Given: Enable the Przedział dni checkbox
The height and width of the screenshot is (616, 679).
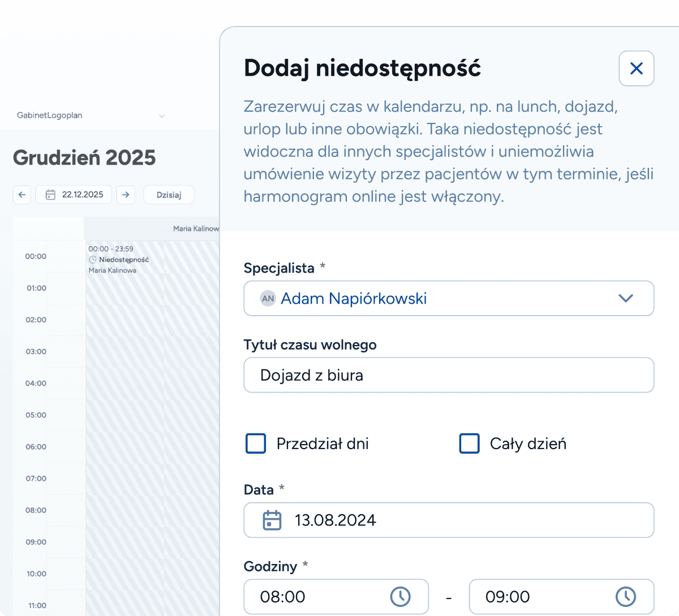Looking at the screenshot, I should (x=256, y=443).
